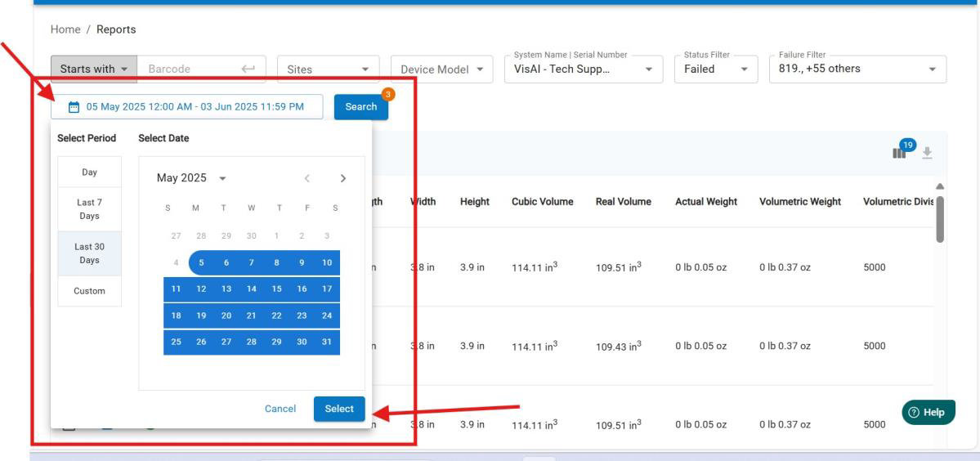Click the Search button
Screen dimensions: 980x461
pos(360,107)
